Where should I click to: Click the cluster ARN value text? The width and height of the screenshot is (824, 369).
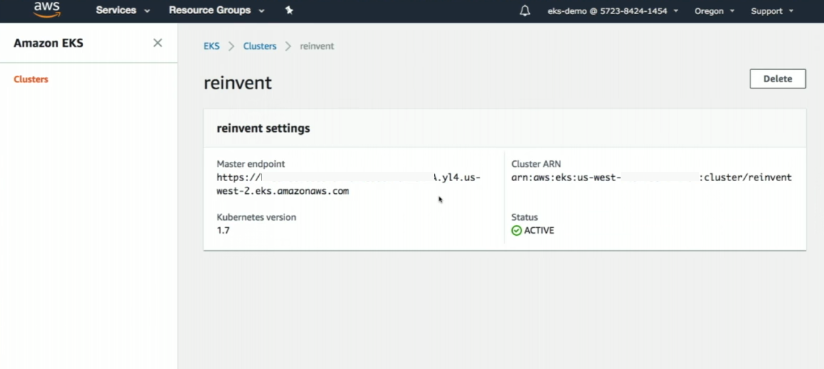651,178
